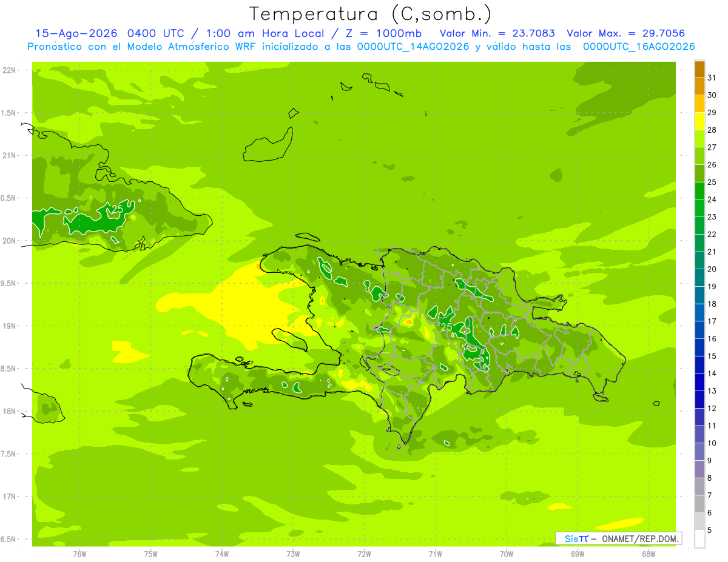
Task: Click the legend value 20
Action: coord(712,269)
